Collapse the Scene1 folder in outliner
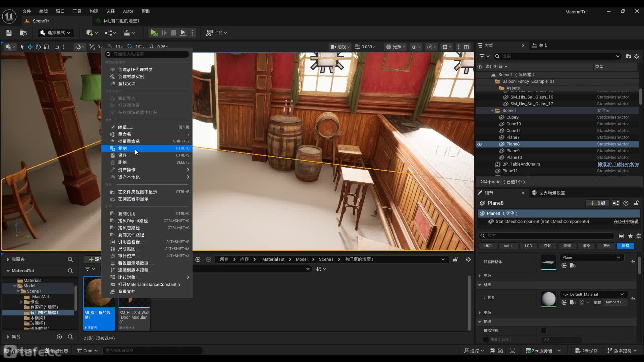Screen dimensions: 644x362 click(x=492, y=111)
